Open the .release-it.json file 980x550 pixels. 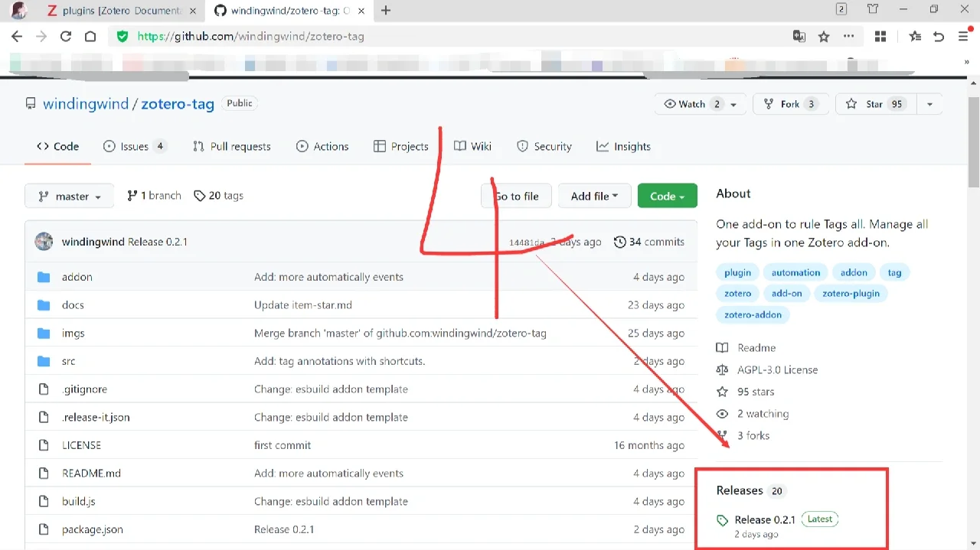pyautogui.click(x=96, y=417)
